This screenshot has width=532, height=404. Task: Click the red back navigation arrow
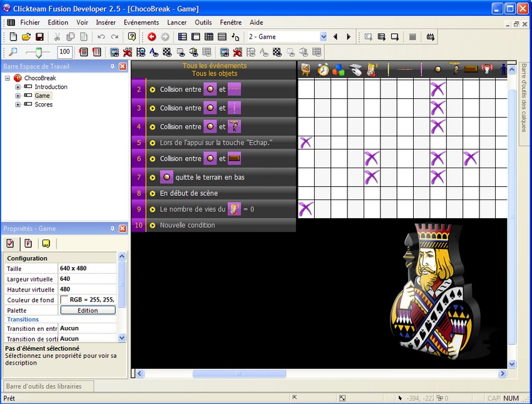(x=151, y=37)
